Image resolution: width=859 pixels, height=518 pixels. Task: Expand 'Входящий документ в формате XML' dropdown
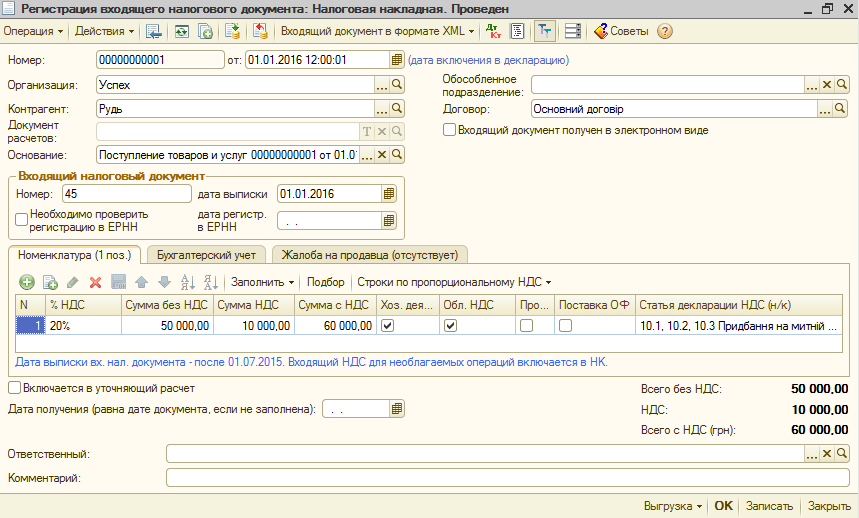(x=378, y=31)
